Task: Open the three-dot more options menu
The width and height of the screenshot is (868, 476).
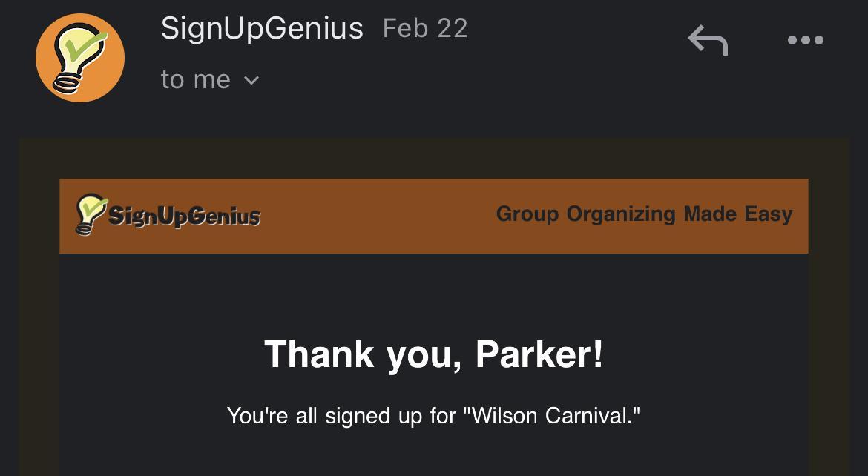Action: [x=805, y=40]
